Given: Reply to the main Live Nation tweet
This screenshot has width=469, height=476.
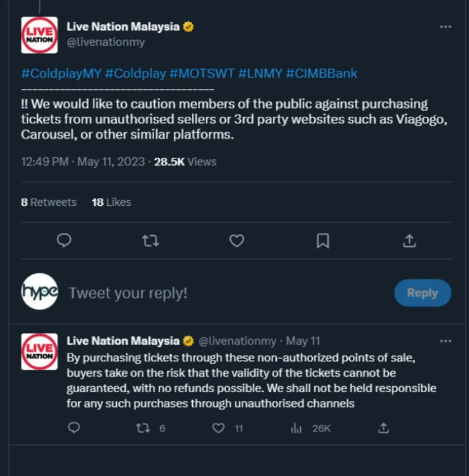Looking at the screenshot, I should [x=64, y=241].
